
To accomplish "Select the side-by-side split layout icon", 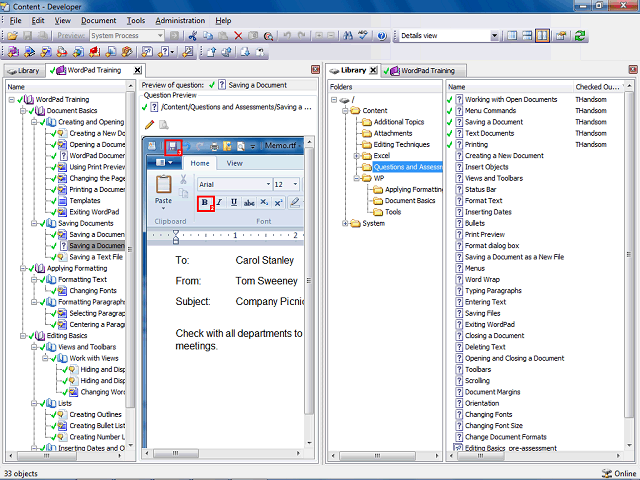I will 542,36.
